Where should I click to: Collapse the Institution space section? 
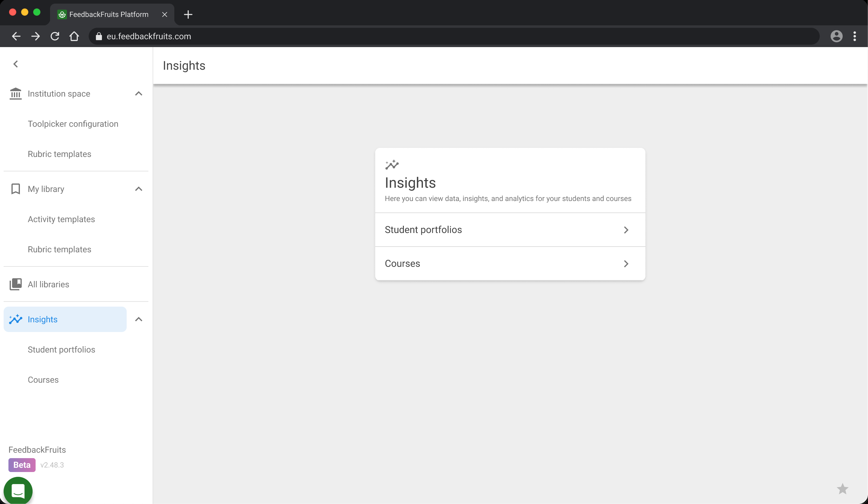tap(138, 94)
